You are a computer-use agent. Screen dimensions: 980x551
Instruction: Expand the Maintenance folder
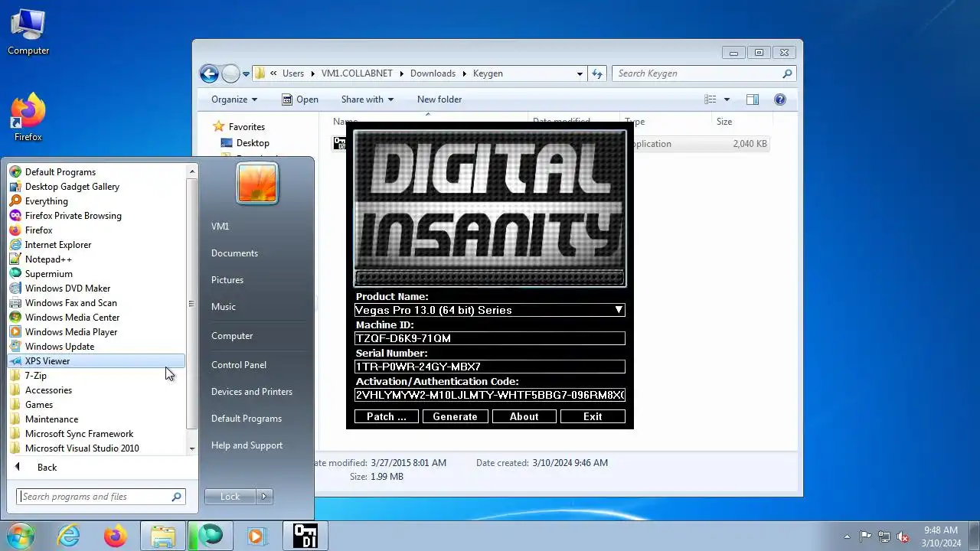[96, 419]
